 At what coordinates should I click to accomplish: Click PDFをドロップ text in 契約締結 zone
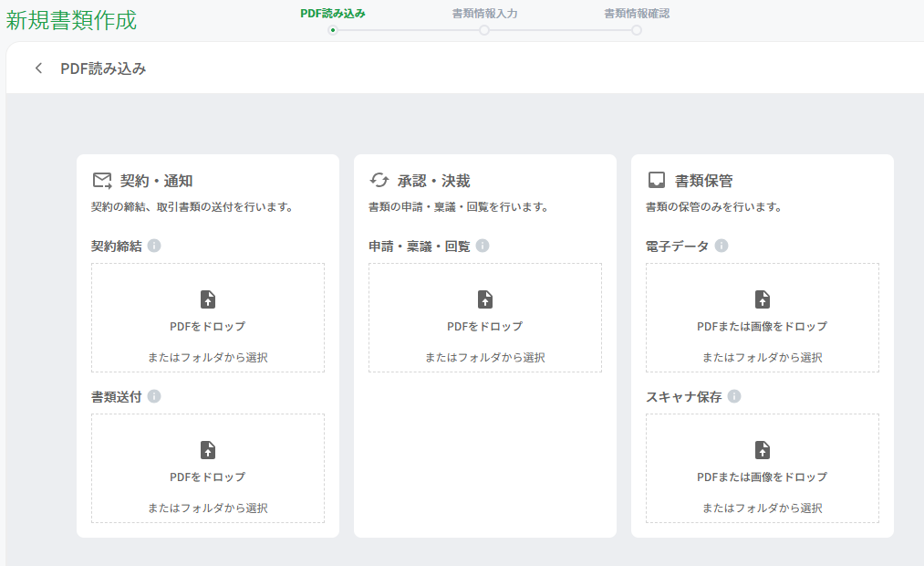tap(208, 326)
